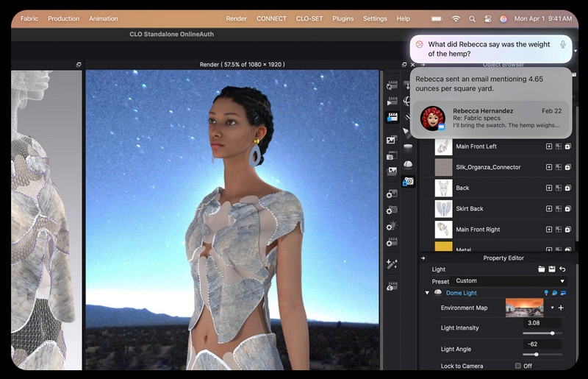Click the Light Intensity slider handle
Screen dimensions: 588x379
[x=552, y=333]
